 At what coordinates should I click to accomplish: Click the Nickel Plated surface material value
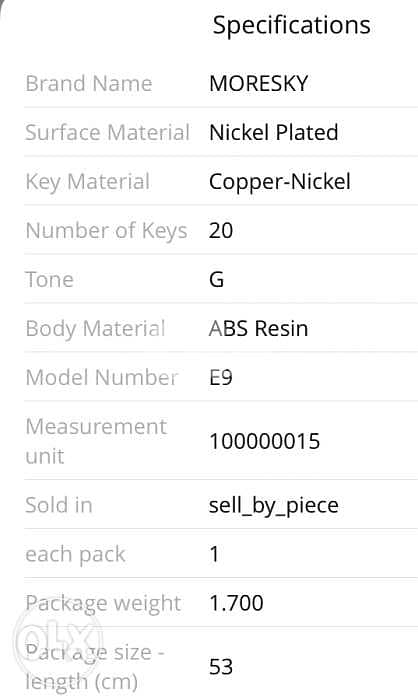point(273,133)
